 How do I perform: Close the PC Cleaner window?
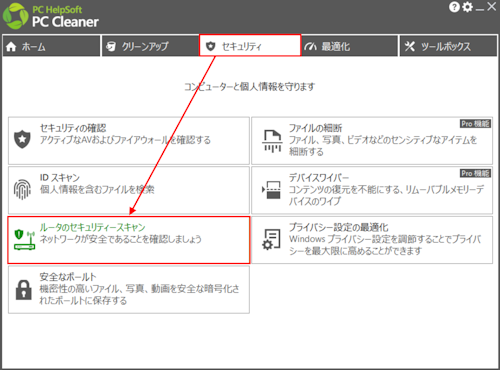pos(492,6)
